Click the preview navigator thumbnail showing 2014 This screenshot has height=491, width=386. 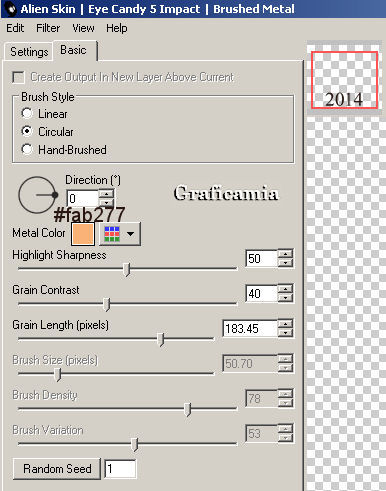tap(344, 80)
